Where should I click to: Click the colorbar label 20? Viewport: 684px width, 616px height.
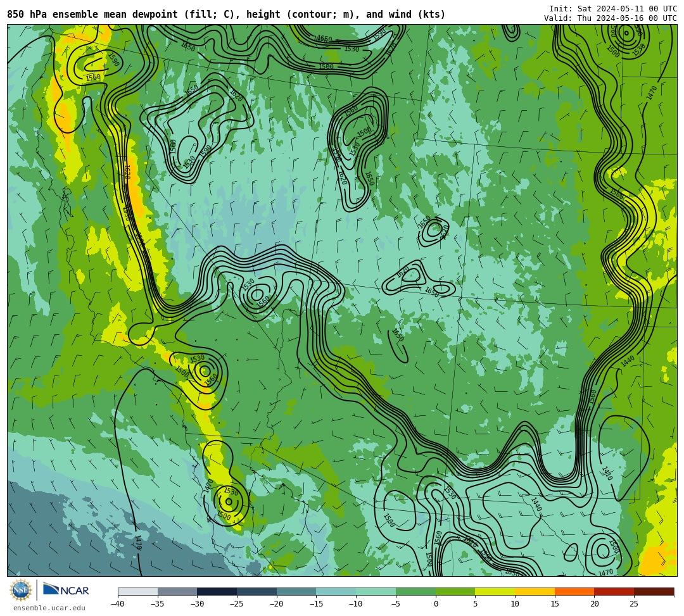click(594, 604)
